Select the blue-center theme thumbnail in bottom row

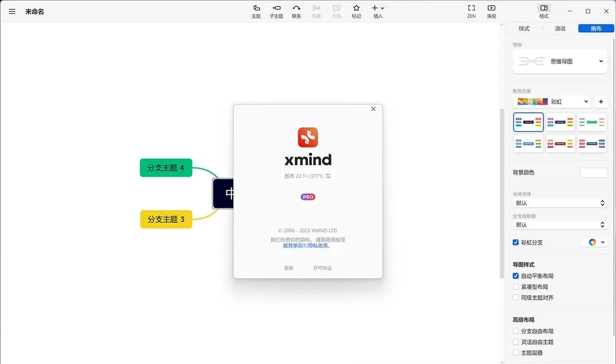click(x=528, y=144)
